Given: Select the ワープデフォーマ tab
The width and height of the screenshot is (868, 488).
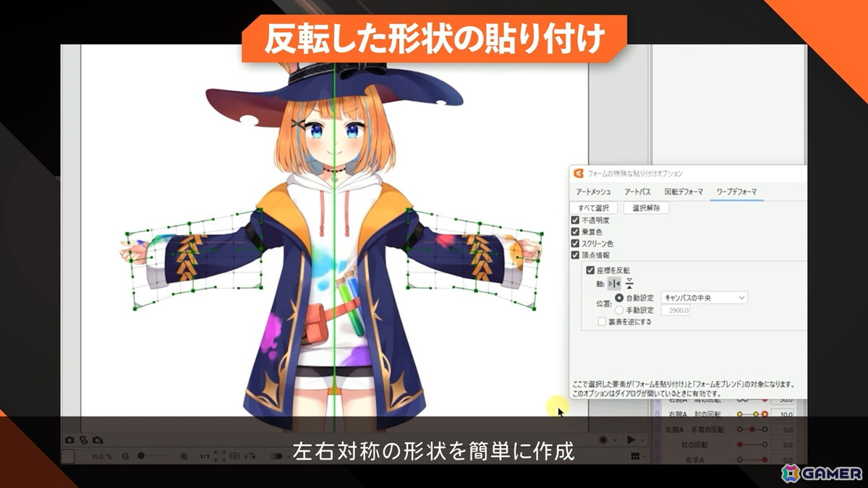Looking at the screenshot, I should point(736,192).
